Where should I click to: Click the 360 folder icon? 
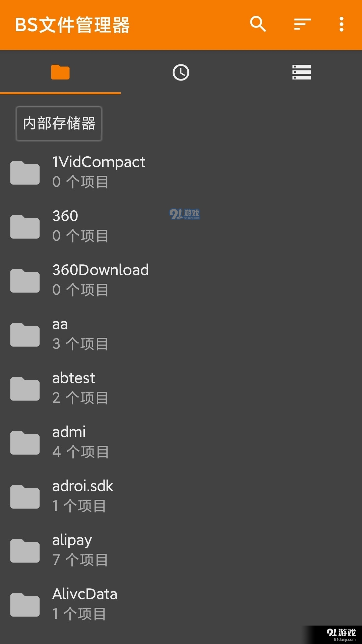pos(25,227)
